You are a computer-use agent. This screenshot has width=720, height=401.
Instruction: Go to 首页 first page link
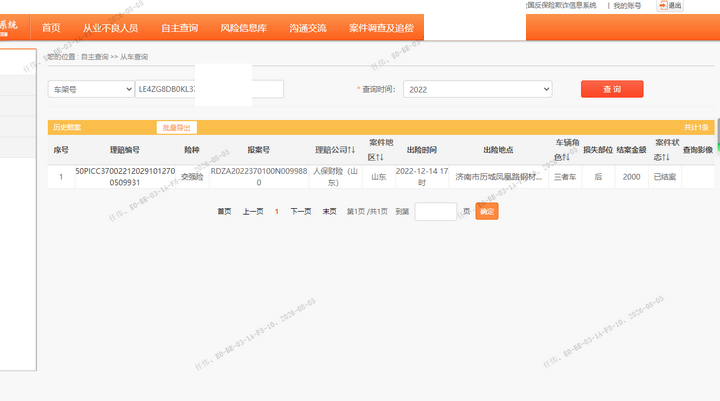point(224,211)
